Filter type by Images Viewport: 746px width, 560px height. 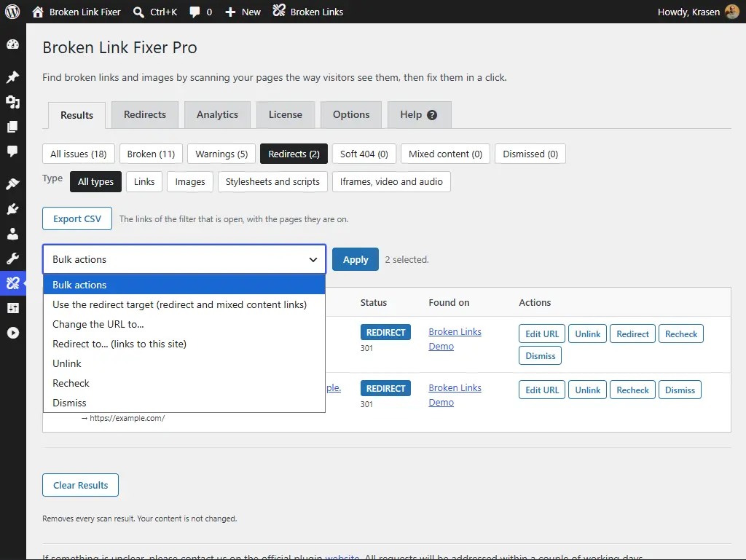pyautogui.click(x=190, y=181)
